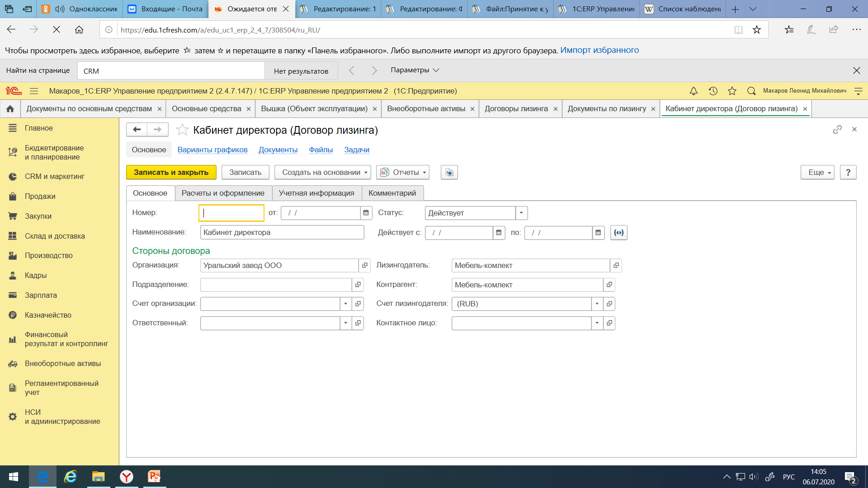The image size is (868, 488).
Task: Switch to 'Учетная информация' tab
Action: 316,193
